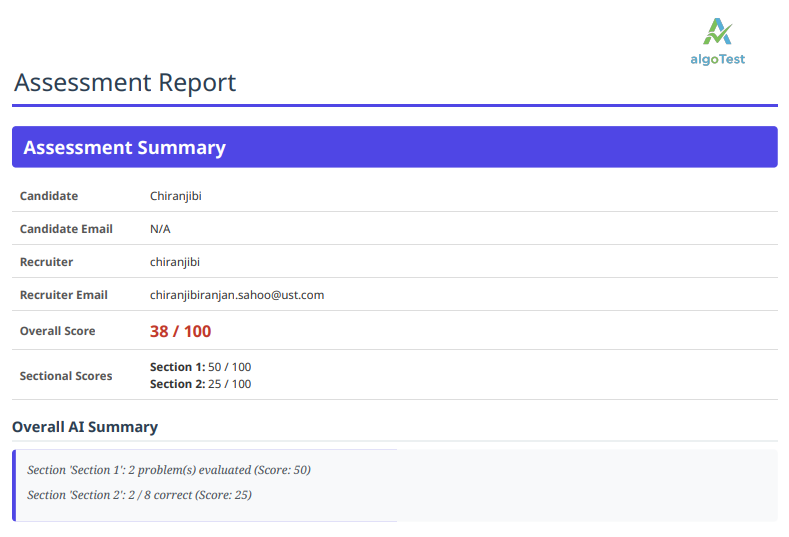This screenshot has height=537, width=789.
Task: Select the Assessment Report title
Action: (125, 83)
